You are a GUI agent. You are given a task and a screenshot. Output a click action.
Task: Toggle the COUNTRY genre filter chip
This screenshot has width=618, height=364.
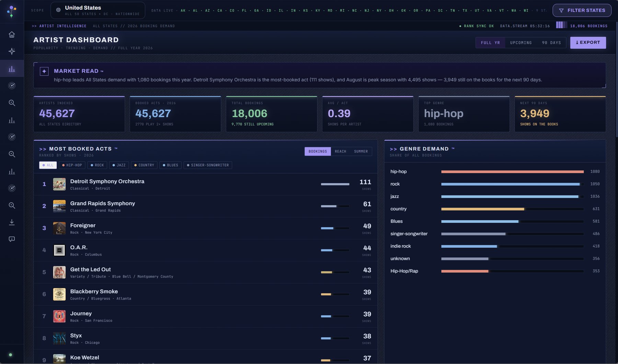[x=144, y=165]
